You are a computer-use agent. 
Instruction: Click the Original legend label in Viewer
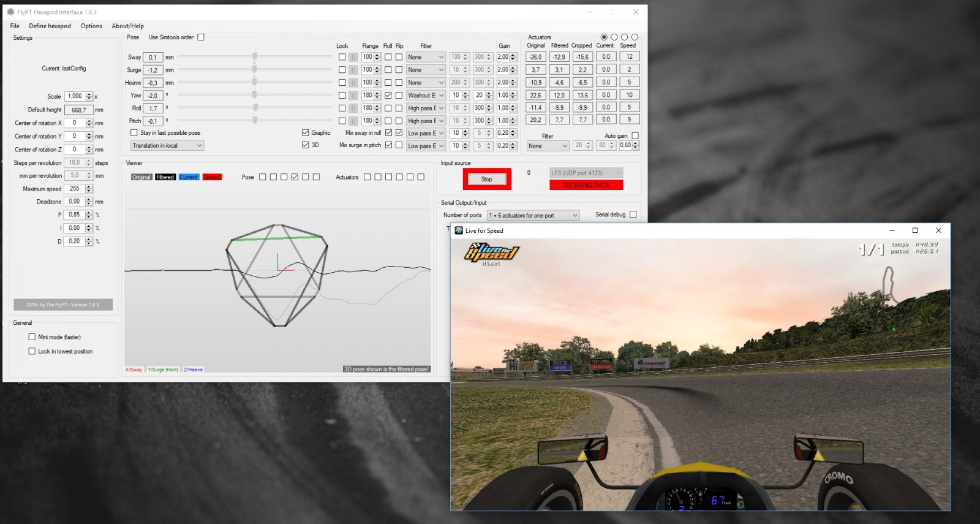click(x=141, y=177)
